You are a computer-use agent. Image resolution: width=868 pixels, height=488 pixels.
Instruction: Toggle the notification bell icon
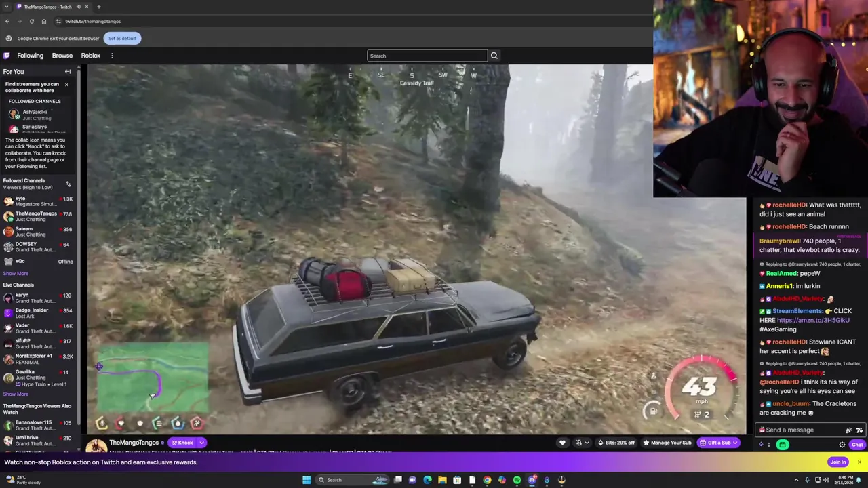[578, 443]
